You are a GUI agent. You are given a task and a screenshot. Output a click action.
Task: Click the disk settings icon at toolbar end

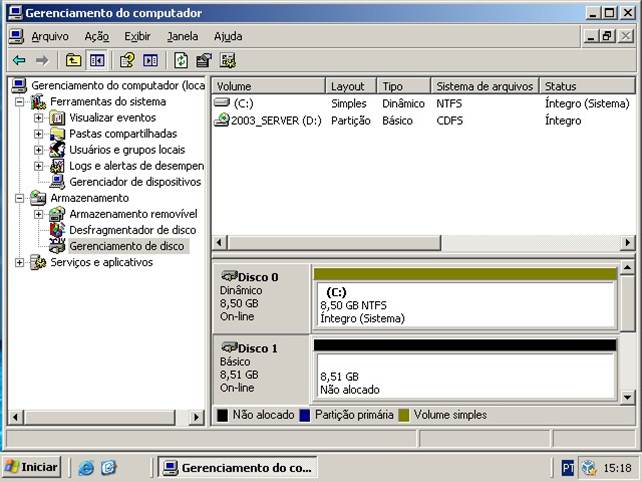(228, 61)
